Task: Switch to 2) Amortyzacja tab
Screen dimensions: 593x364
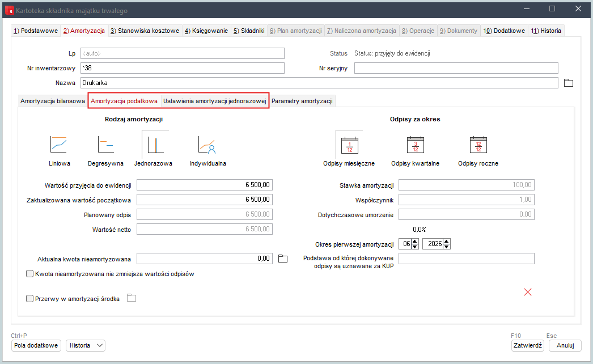Action: tap(84, 31)
